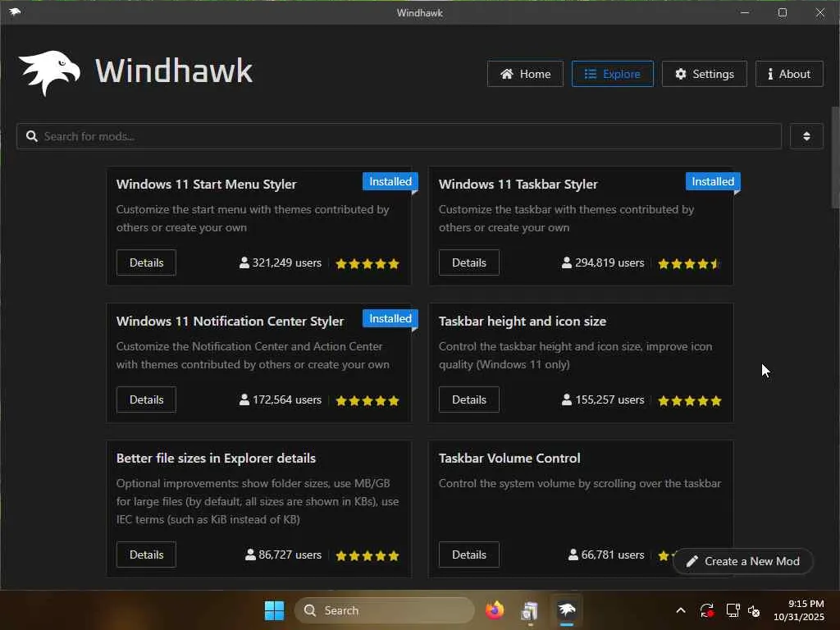Click the Windhawk taskbar icon
The width and height of the screenshot is (840, 630).
coord(566,609)
